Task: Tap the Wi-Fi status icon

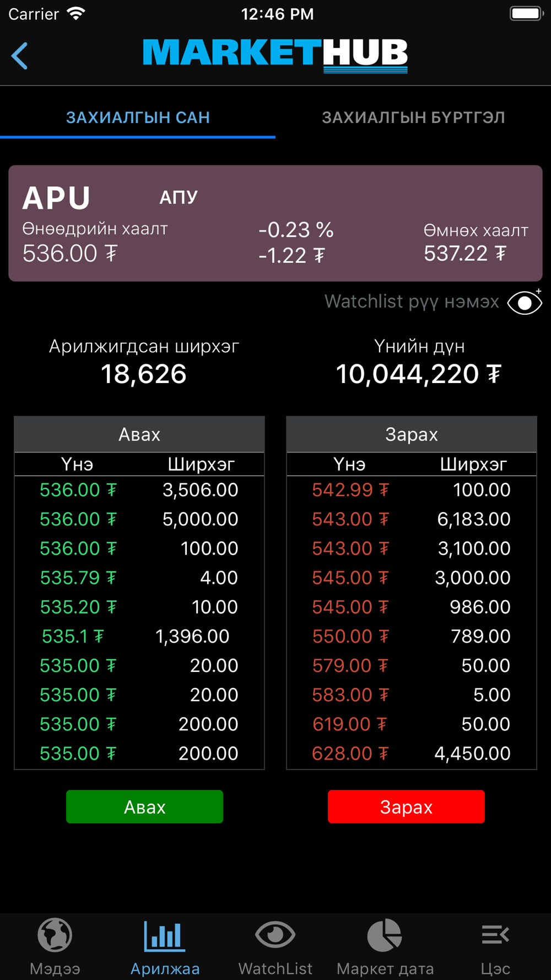Action: [76, 13]
